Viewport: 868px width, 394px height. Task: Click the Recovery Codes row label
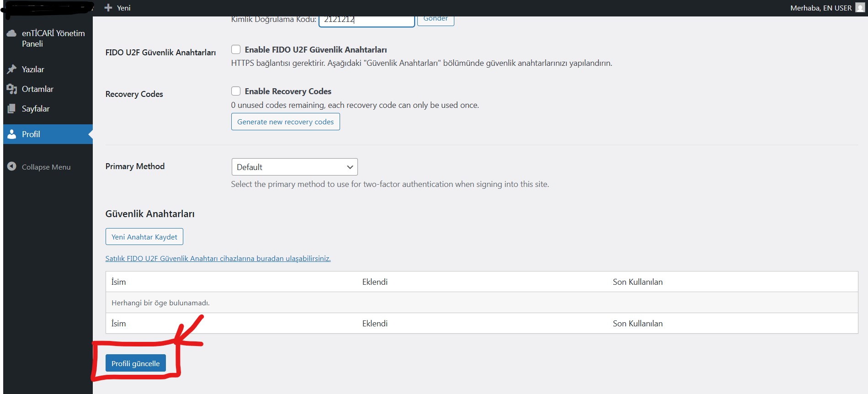click(x=134, y=94)
